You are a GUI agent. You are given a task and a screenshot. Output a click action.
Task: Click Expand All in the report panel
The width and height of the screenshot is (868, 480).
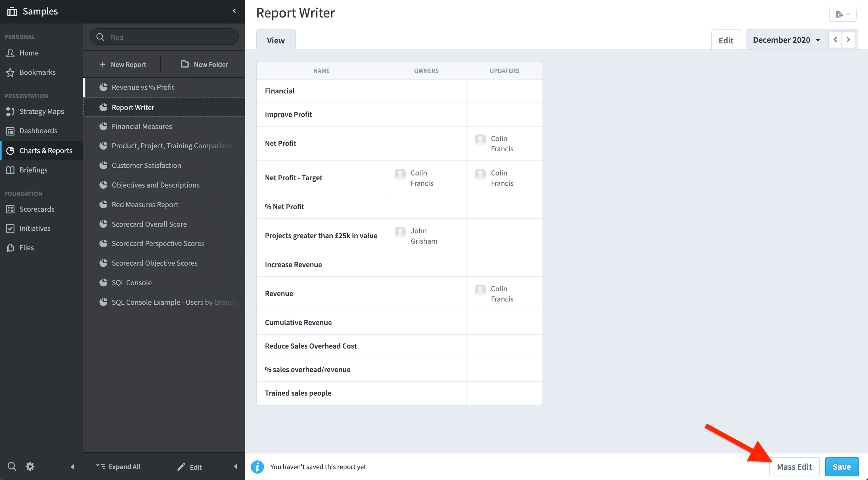tap(118, 467)
